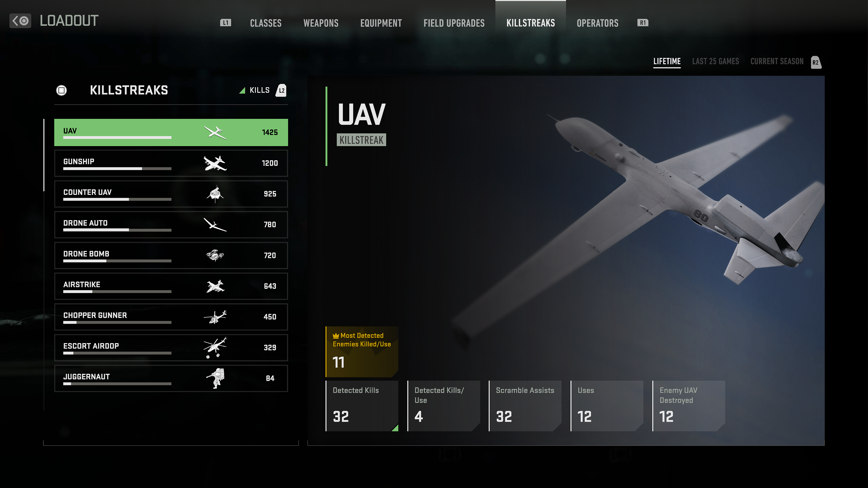Select the Gunship plane icon
Image resolution: width=868 pixels, height=488 pixels.
(215, 163)
